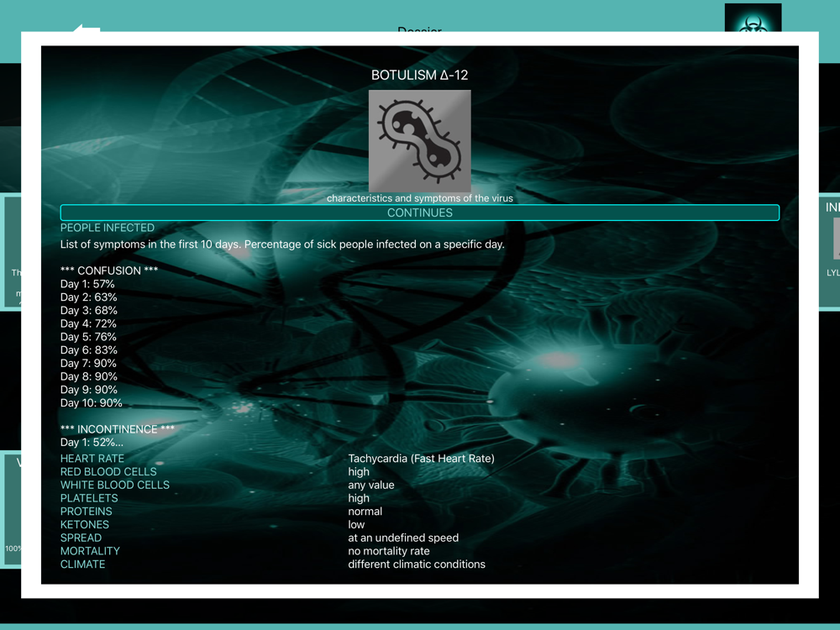Click 'at an undefined speed' value
Screen dimensions: 840x630
(403, 538)
